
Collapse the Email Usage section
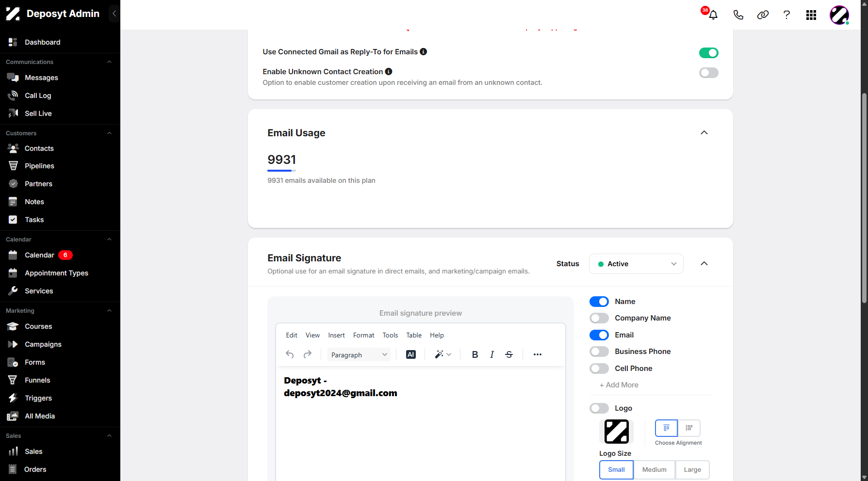point(704,133)
